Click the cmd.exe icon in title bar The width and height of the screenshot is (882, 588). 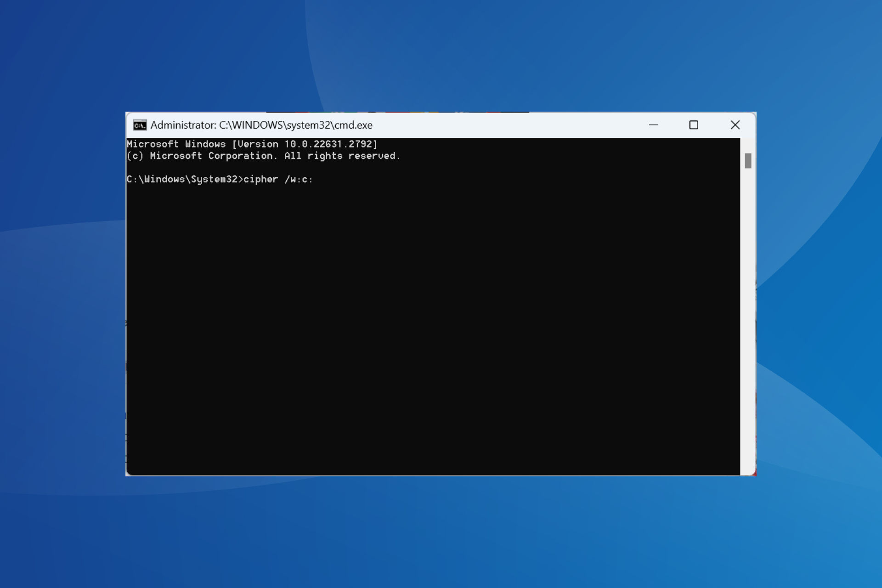coord(140,125)
